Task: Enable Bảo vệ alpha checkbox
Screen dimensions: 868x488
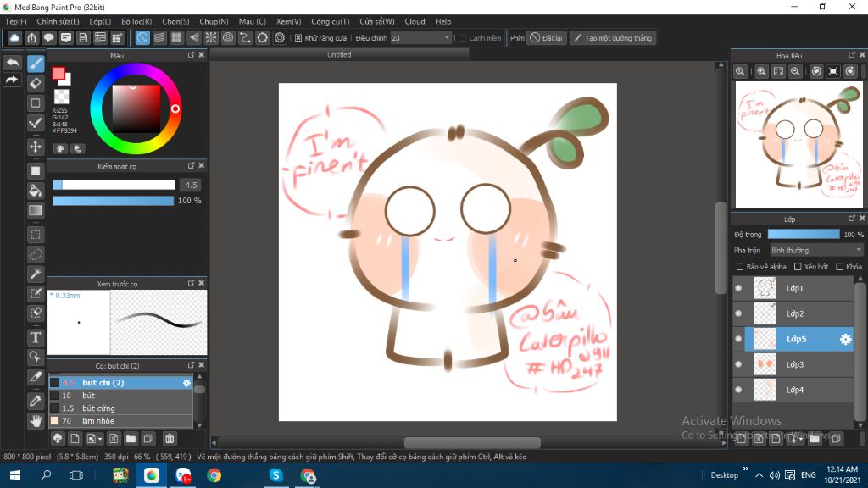Action: pos(739,267)
